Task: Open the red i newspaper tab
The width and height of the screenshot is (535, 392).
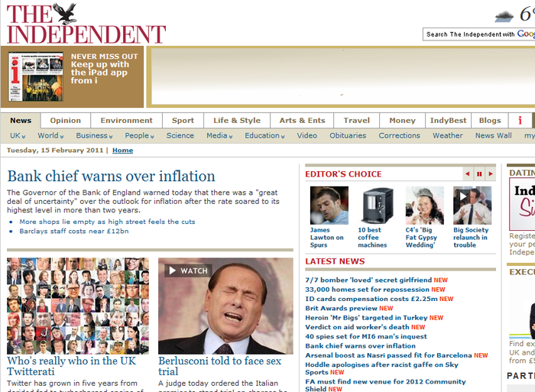Action: click(x=520, y=121)
